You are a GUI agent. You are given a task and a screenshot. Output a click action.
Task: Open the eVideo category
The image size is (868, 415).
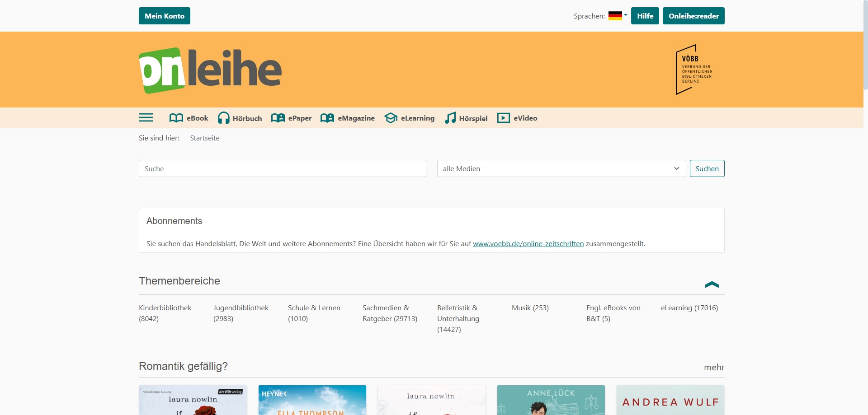(x=518, y=118)
